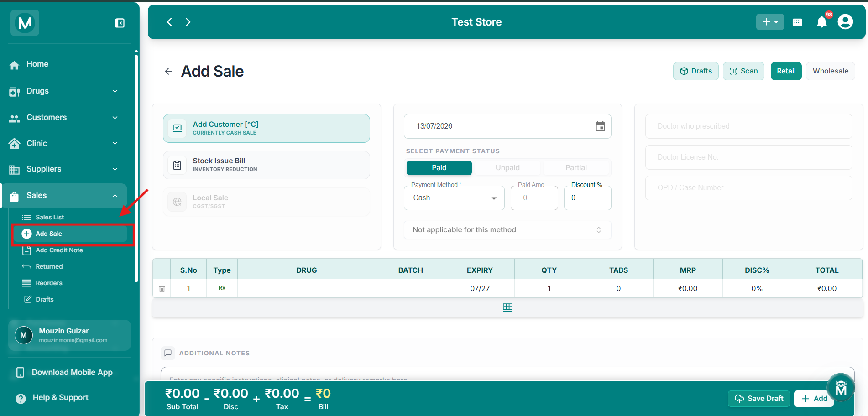Open the Mouzin Gulzar account card
868x416 pixels.
point(69,335)
